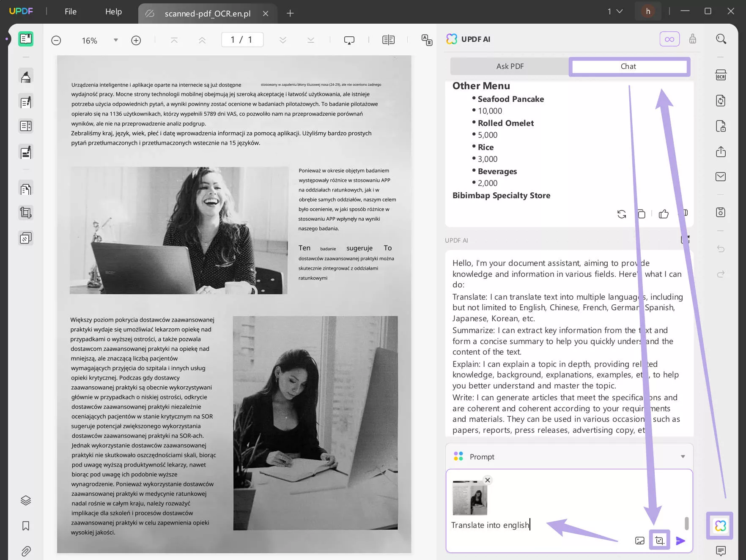The height and width of the screenshot is (560, 746).
Task: Open the document search icon
Action: 721,38
